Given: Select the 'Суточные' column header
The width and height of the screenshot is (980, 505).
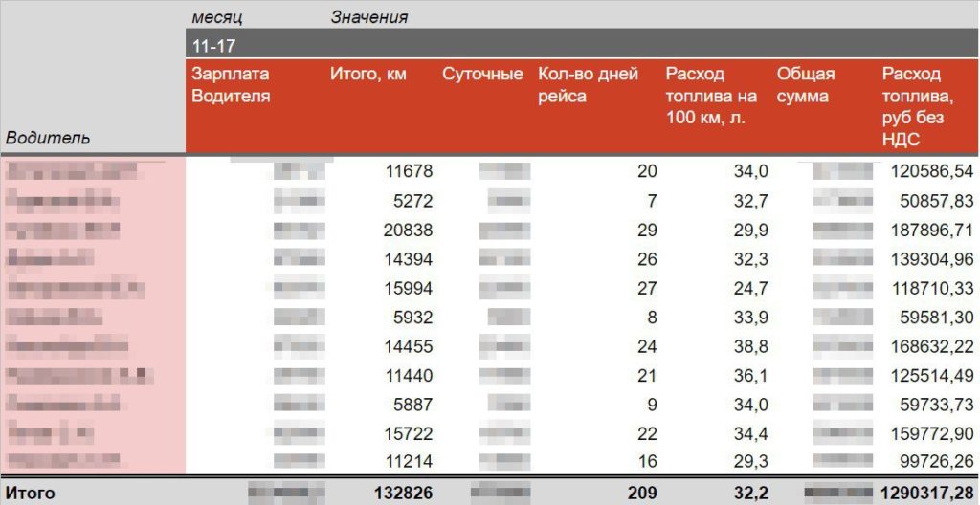Looking at the screenshot, I should point(482,75).
